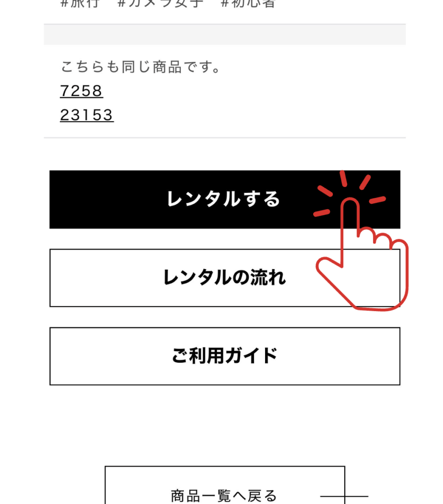Select the #旅行 hashtag
Image resolution: width=443 pixels, height=504 pixels.
[80, 3]
